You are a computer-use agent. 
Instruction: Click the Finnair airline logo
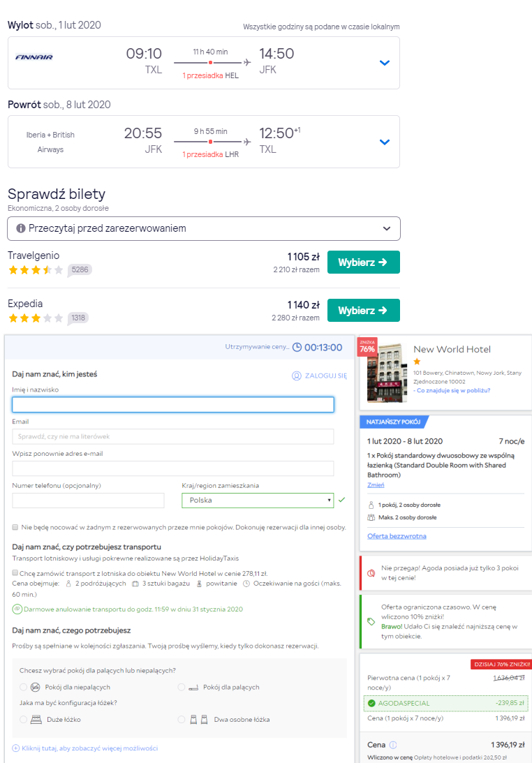[34, 57]
